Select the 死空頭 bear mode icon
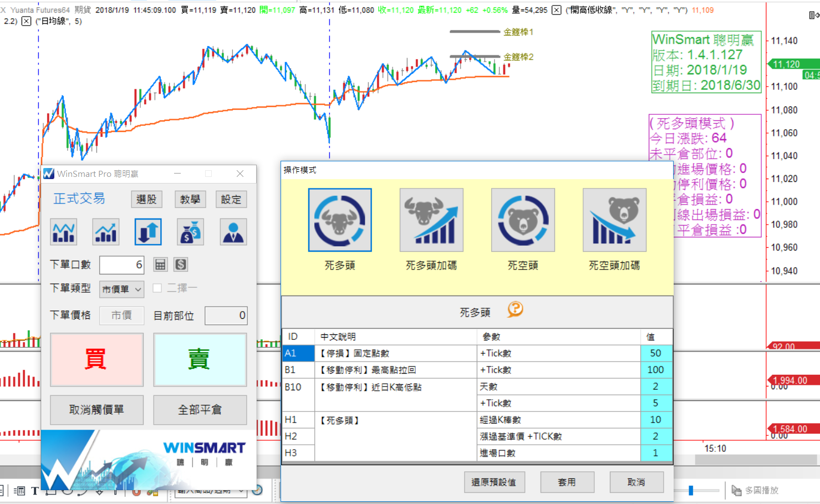This screenshot has height=504, width=820. [523, 220]
